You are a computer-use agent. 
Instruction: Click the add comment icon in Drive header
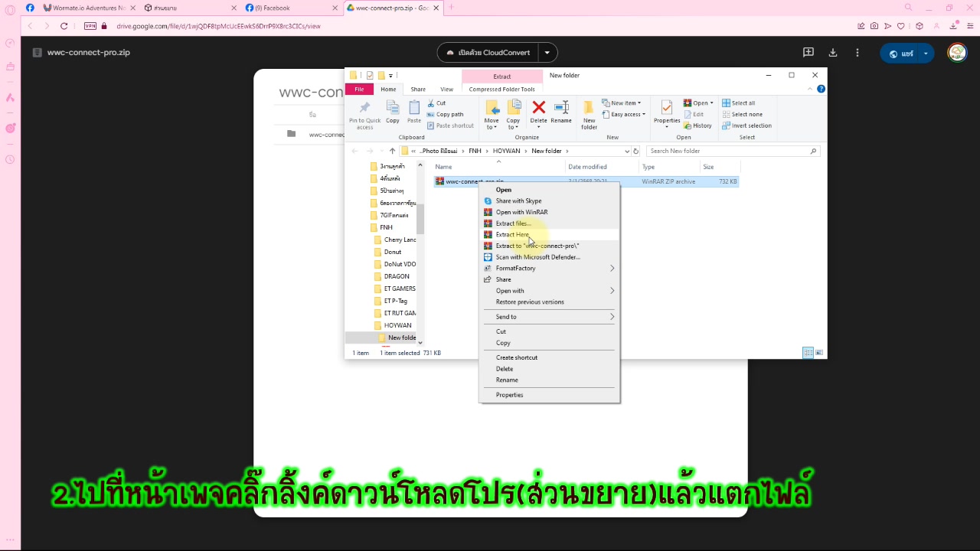point(808,53)
